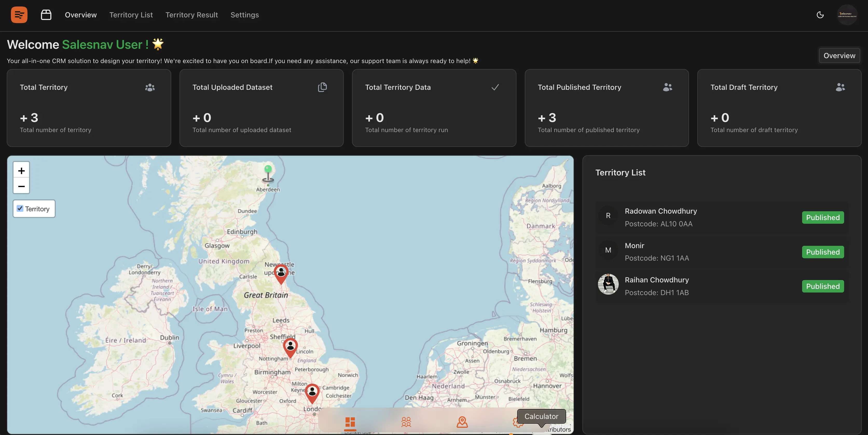
Task: Click the territory marker near Nottingham
Action: pos(290,348)
